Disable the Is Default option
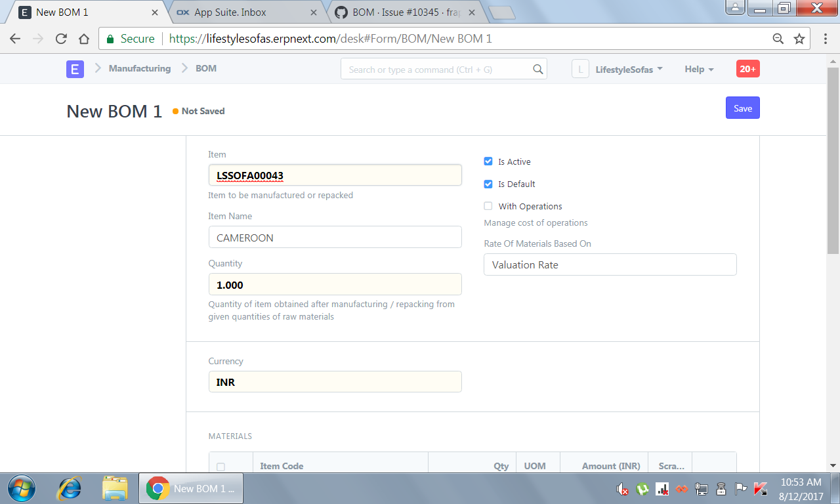Screen dimensions: 840x504 [488, 184]
